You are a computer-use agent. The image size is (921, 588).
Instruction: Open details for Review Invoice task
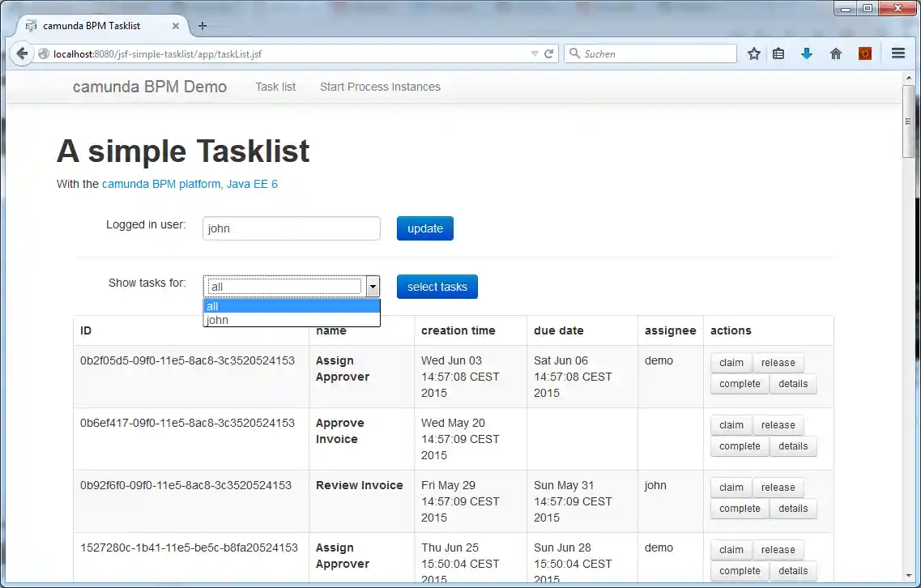793,509
